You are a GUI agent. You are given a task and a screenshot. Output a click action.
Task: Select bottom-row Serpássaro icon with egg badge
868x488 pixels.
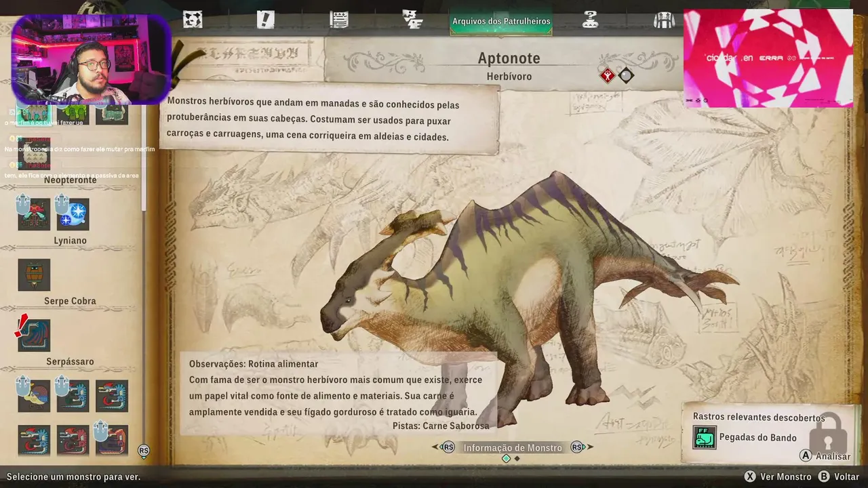point(112,439)
